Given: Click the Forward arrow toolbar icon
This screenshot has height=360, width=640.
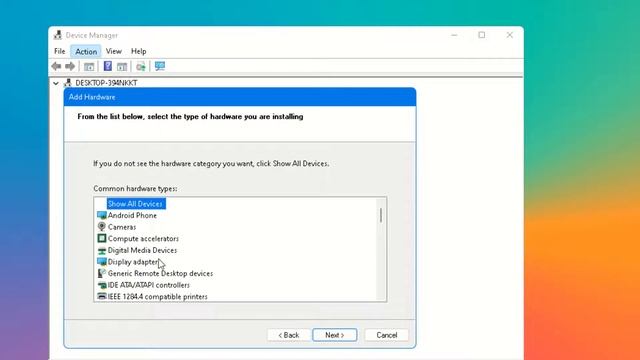Looking at the screenshot, I should point(70,66).
